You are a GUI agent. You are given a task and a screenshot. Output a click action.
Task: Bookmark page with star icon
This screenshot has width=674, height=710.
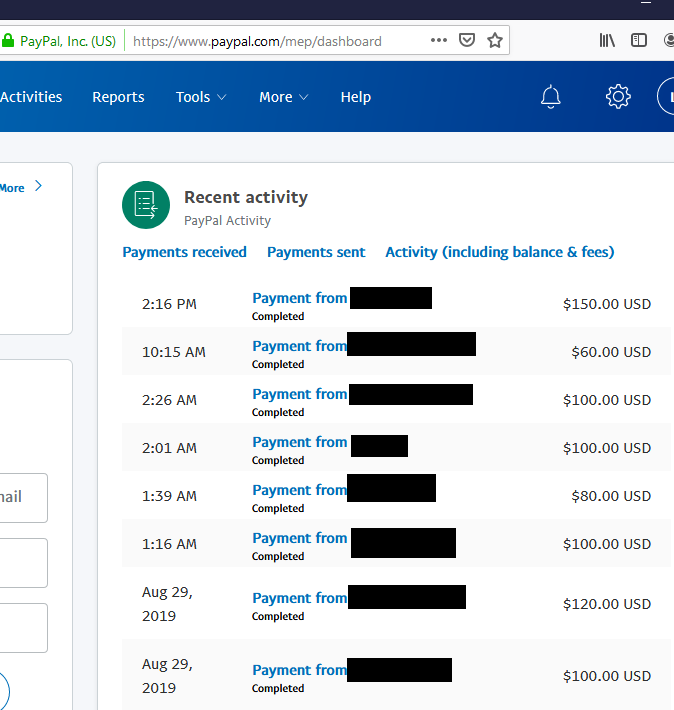(x=495, y=41)
